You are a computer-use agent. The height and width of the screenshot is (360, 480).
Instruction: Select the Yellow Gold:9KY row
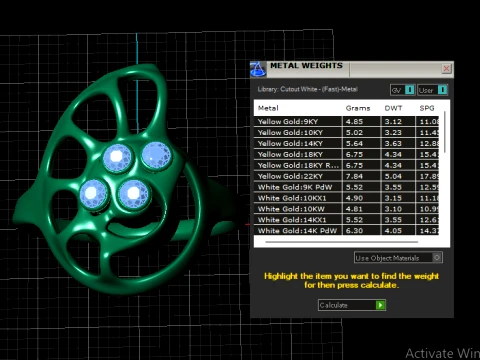pyautogui.click(x=346, y=121)
